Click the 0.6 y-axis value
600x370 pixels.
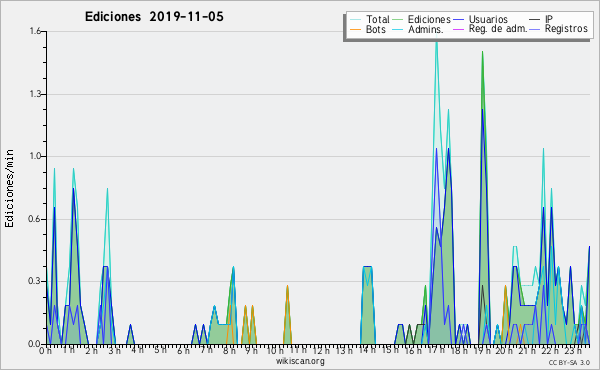[x=35, y=219]
